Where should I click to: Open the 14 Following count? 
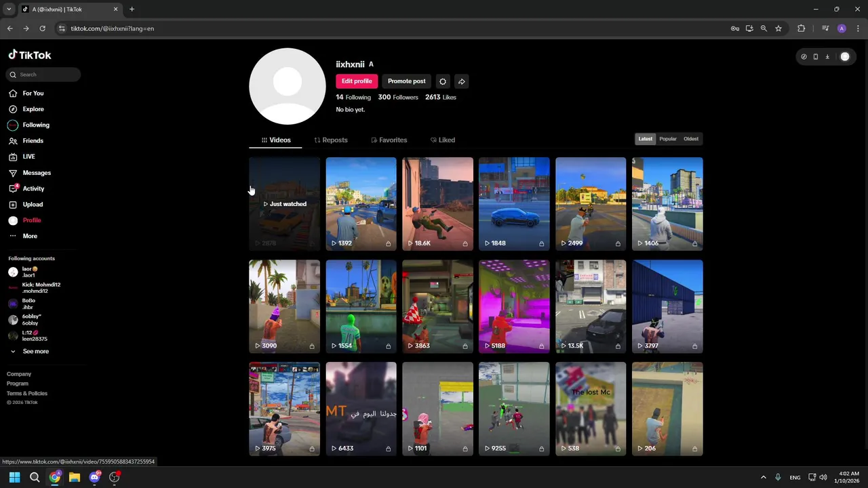point(353,98)
